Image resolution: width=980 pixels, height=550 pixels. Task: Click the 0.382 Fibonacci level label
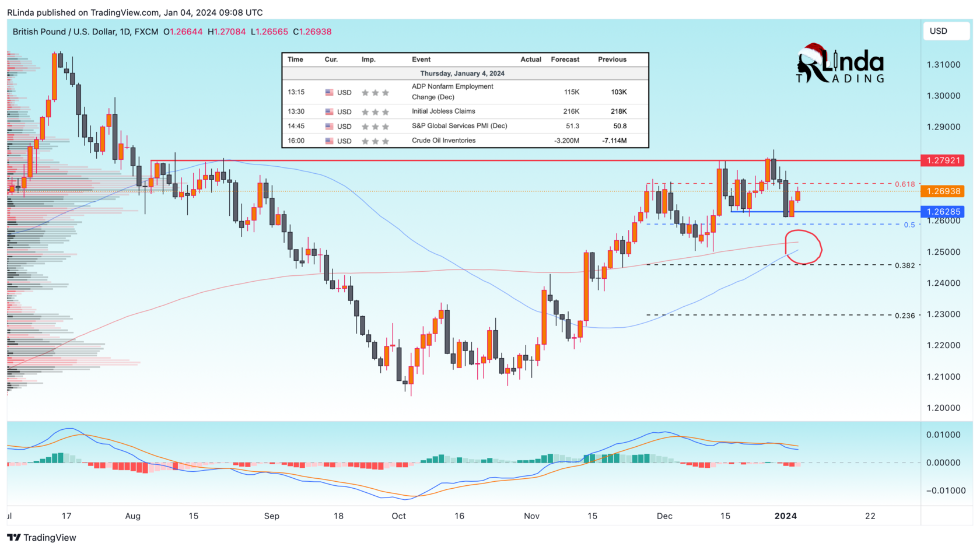pyautogui.click(x=905, y=265)
